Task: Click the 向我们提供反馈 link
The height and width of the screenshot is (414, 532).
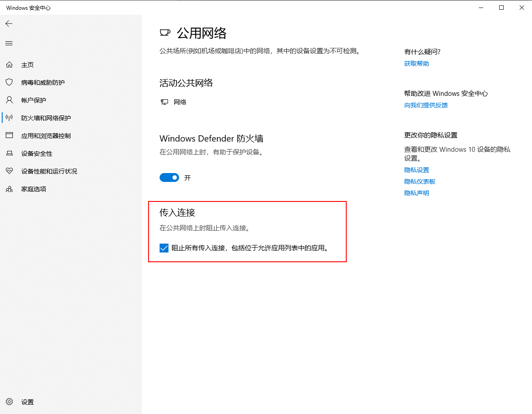Action: click(x=426, y=105)
